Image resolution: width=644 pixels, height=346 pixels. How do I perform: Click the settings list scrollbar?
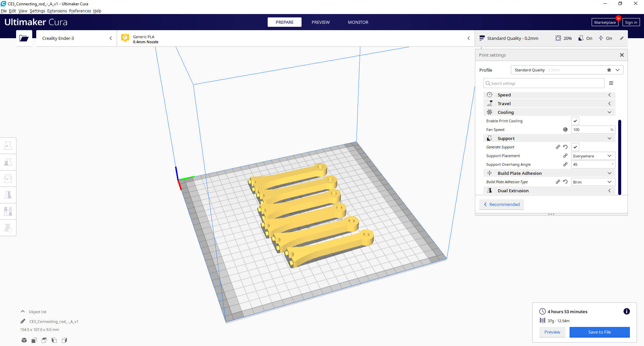(620, 157)
